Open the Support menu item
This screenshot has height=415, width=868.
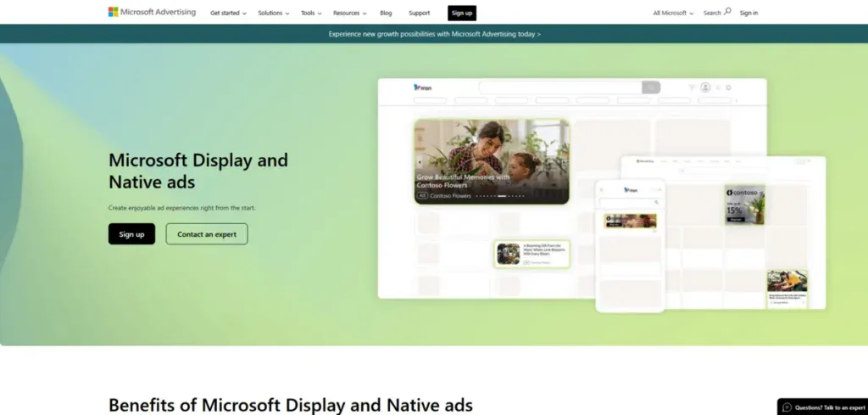tap(419, 13)
